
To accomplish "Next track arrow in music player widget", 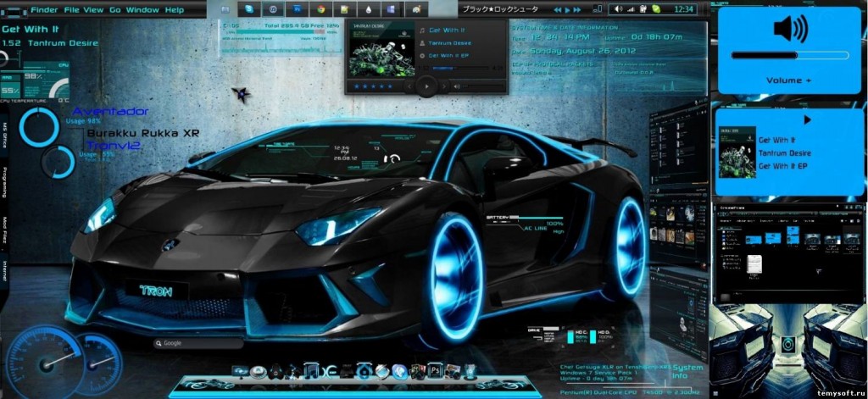I will point(443,86).
